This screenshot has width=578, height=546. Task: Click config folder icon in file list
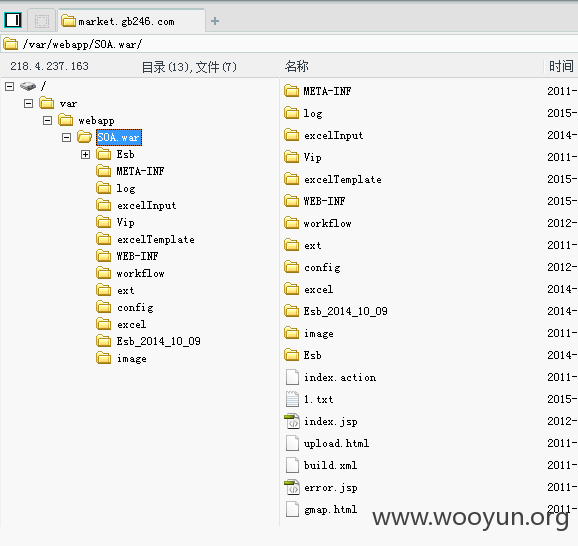(292, 267)
